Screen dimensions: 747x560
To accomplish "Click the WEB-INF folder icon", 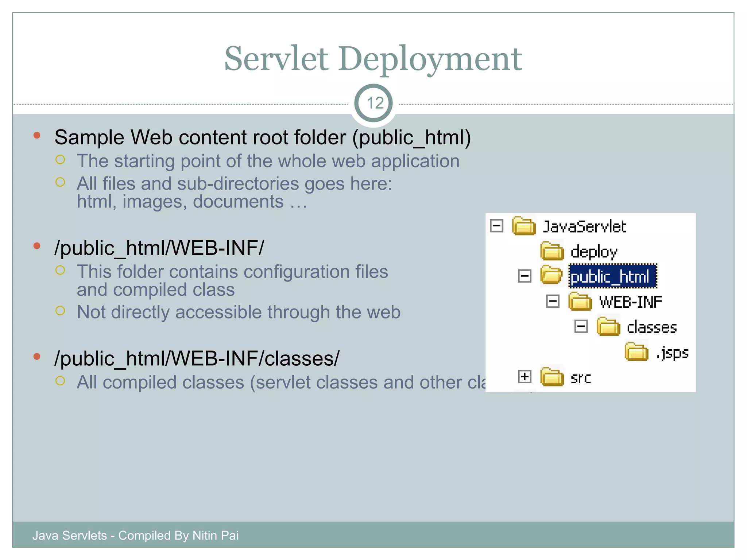I will click(x=580, y=302).
